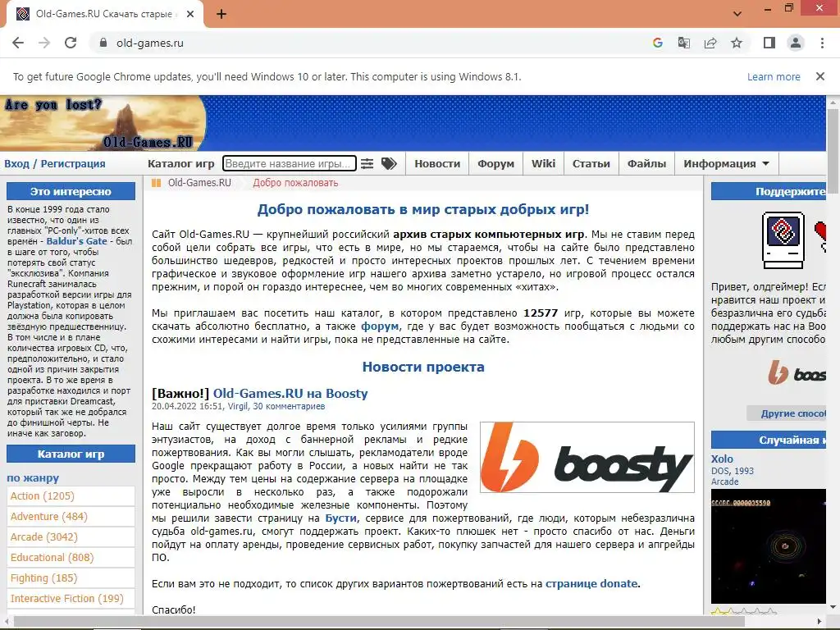
Task: Click the scroll-down arrow of the vertical scrollbar
Action: (833, 608)
